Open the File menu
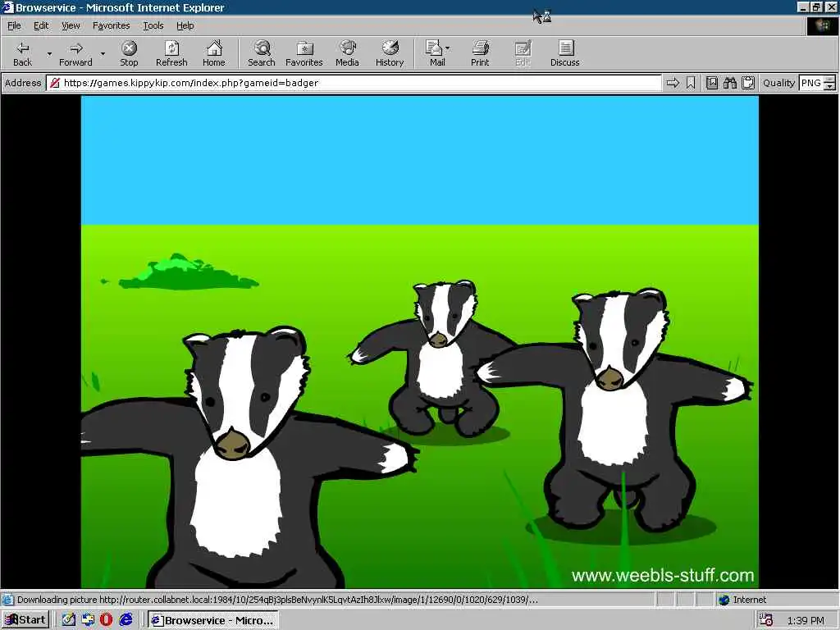The height and width of the screenshot is (630, 840). pyautogui.click(x=14, y=25)
